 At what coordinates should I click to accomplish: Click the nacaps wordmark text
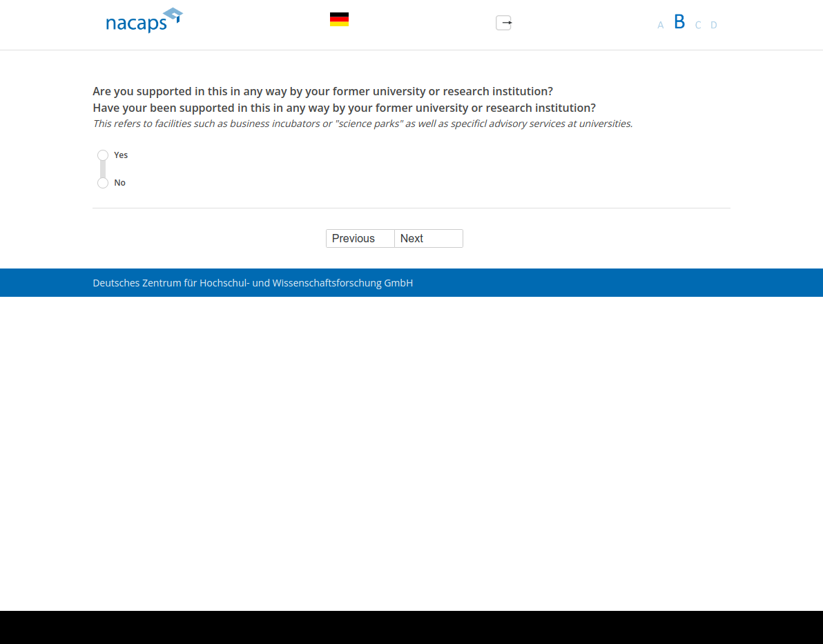[136, 24]
